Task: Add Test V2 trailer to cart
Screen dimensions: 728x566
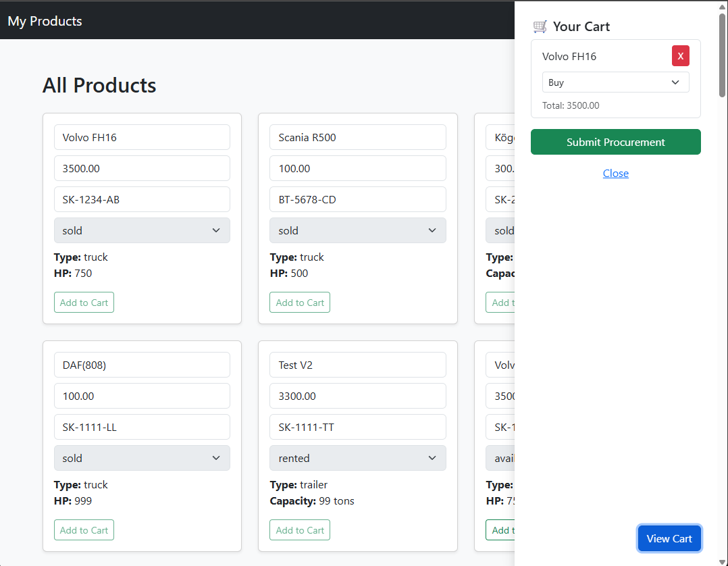Action: [300, 530]
